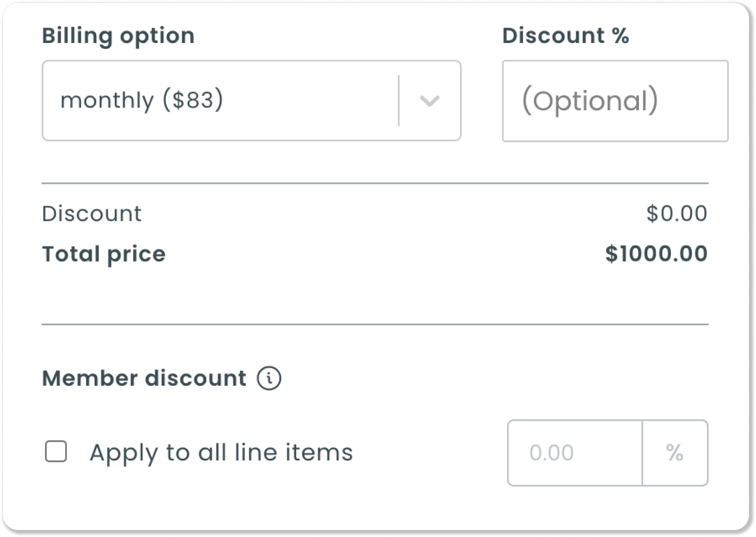Click the $1000.00 total price amount
The width and height of the screenshot is (756, 537).
[656, 253]
